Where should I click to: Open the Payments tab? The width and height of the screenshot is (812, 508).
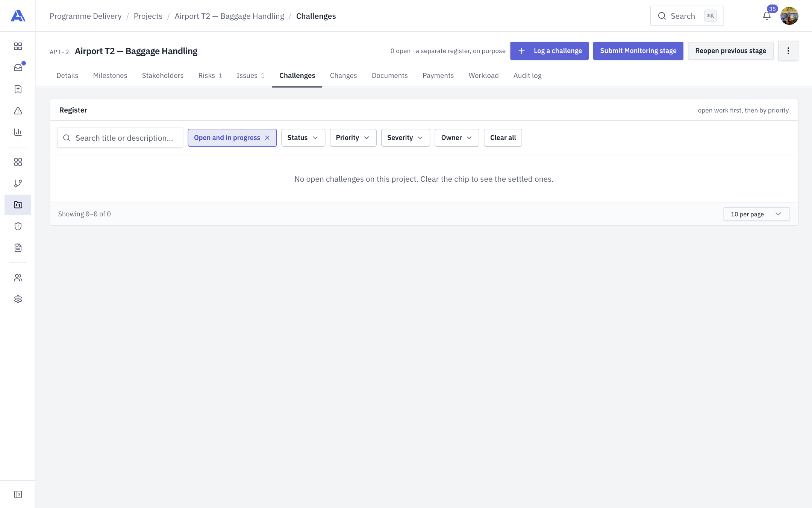pos(438,76)
